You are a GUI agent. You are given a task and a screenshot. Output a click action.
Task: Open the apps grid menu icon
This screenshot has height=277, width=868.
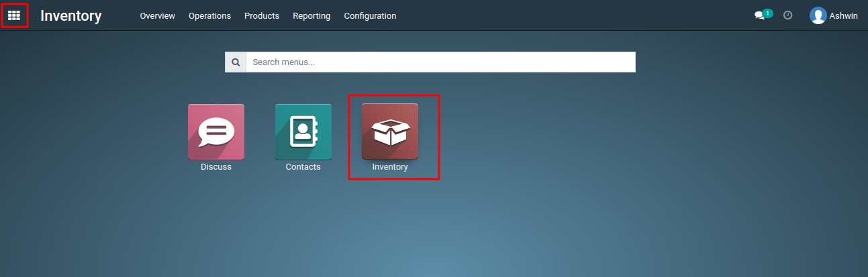(14, 15)
